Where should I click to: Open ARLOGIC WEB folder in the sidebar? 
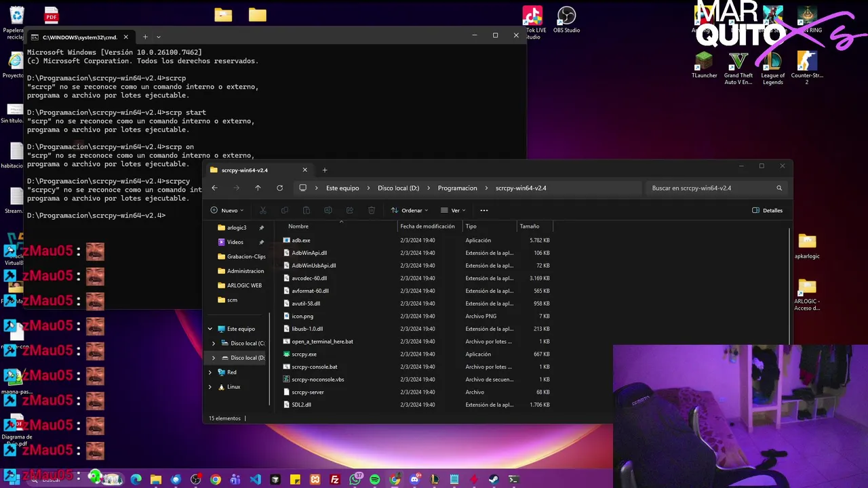[240, 285]
